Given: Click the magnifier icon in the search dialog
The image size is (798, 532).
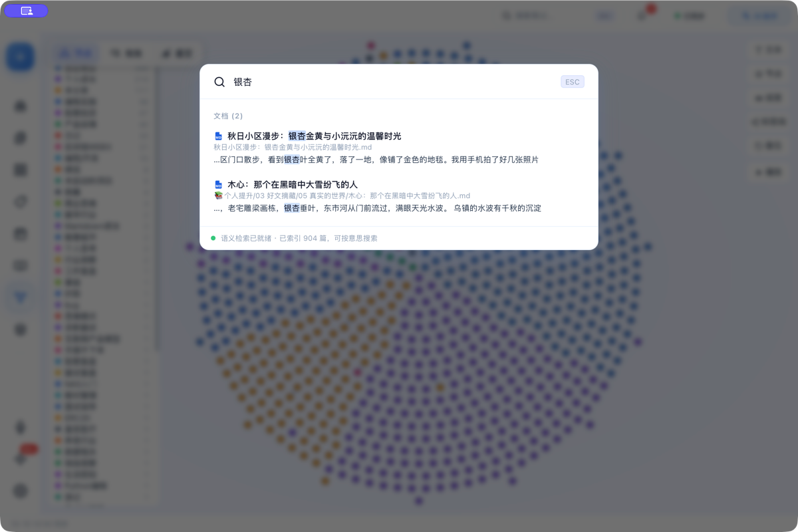Looking at the screenshot, I should (x=219, y=82).
